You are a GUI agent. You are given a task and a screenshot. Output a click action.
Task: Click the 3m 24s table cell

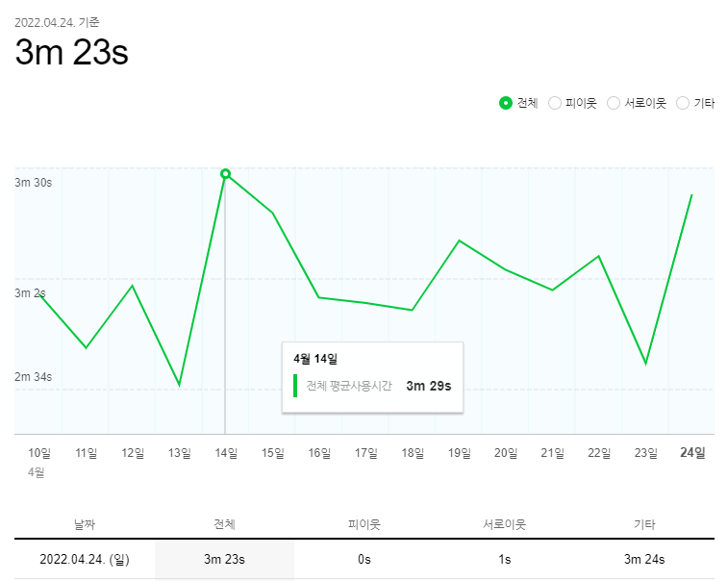point(644,559)
